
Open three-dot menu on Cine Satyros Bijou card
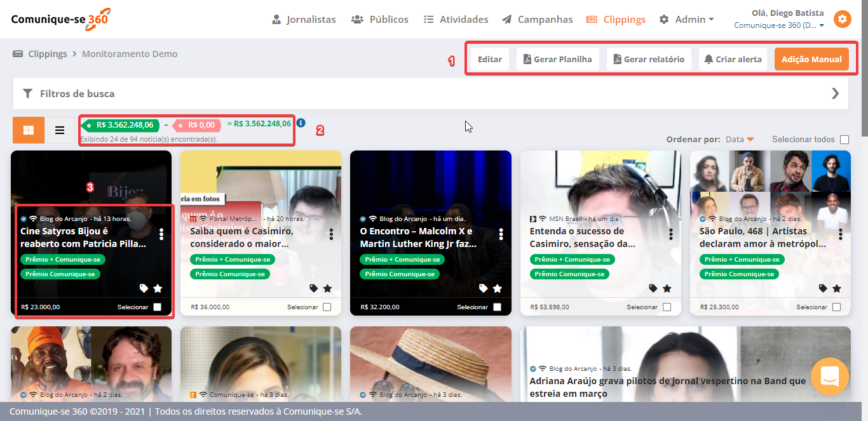click(162, 234)
